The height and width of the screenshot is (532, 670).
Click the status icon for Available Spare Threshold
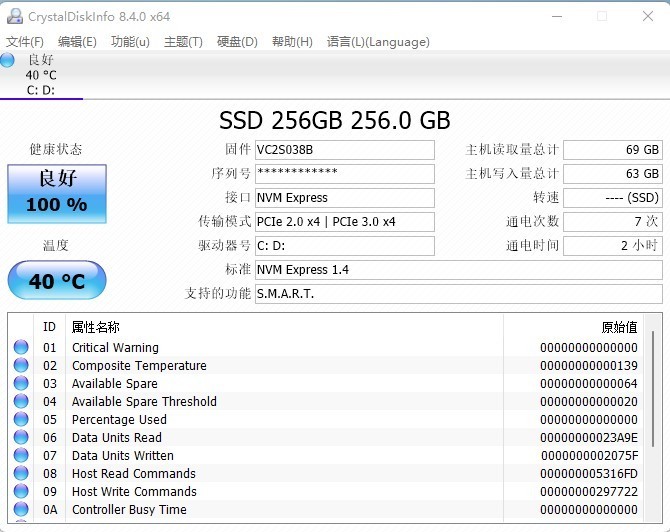(x=21, y=401)
